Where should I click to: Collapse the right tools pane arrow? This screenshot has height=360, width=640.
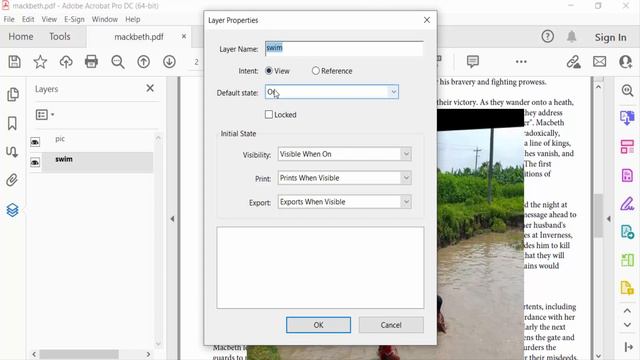[608, 219]
